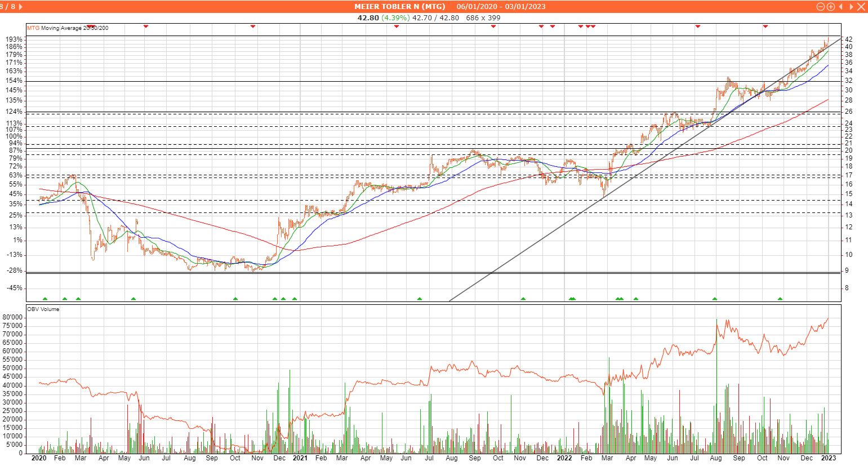This screenshot has height=466, width=868.
Task: Go to previous period with left arrow
Action: click(841, 7)
